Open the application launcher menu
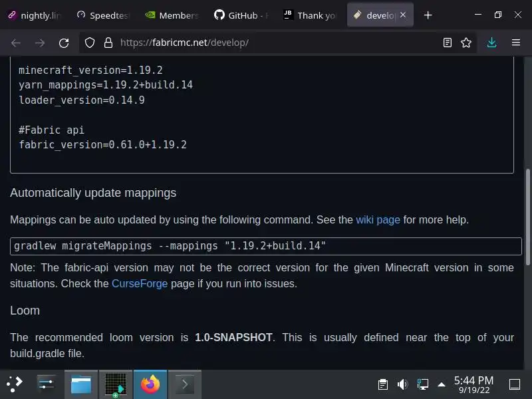The height and width of the screenshot is (399, 532). coord(15,384)
